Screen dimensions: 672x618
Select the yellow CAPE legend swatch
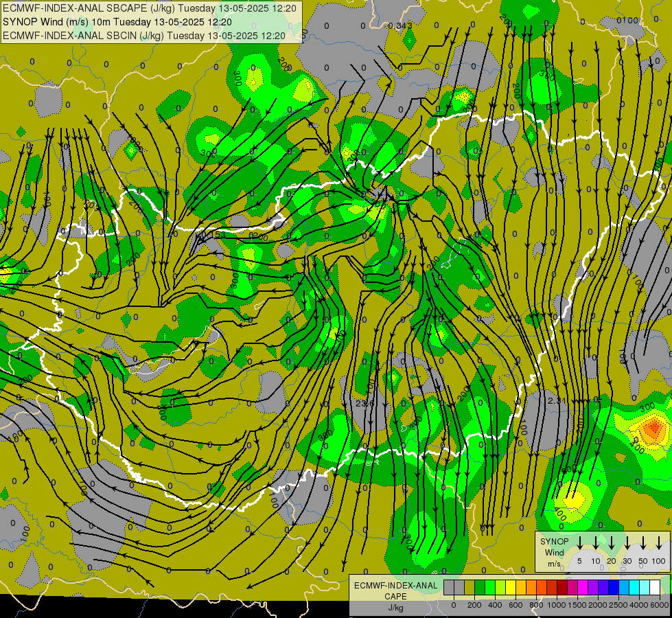pyautogui.click(x=511, y=587)
